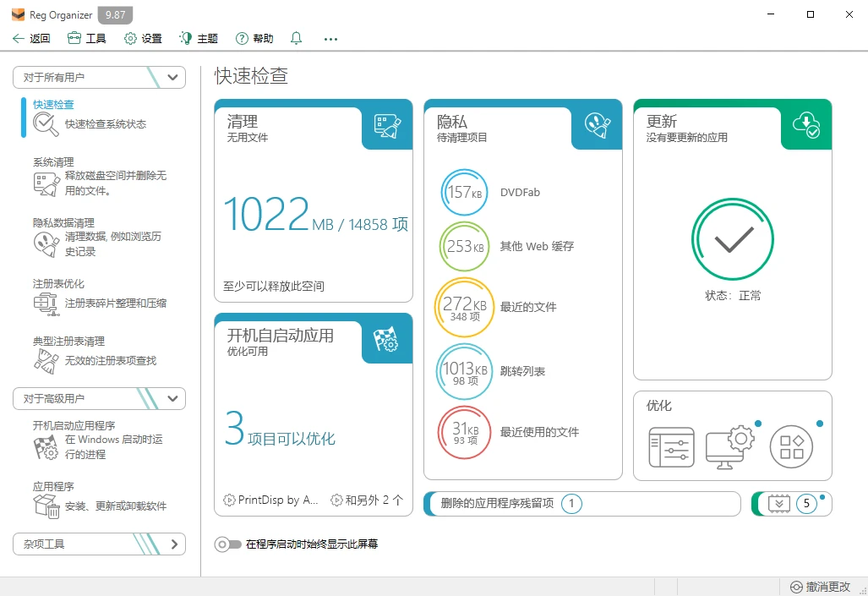
Task: Click the cloud update icon on the 更新 card
Action: click(805, 124)
